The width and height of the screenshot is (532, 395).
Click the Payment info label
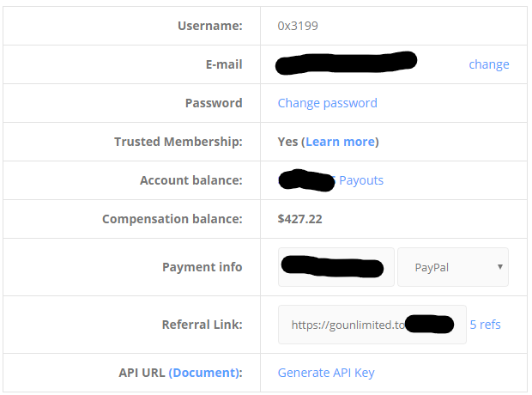(x=202, y=267)
